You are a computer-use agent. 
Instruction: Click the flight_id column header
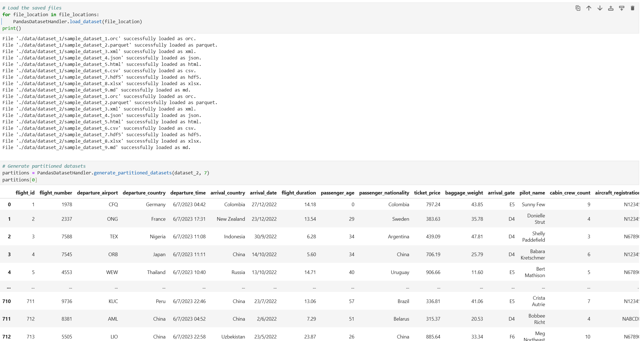coord(25,193)
